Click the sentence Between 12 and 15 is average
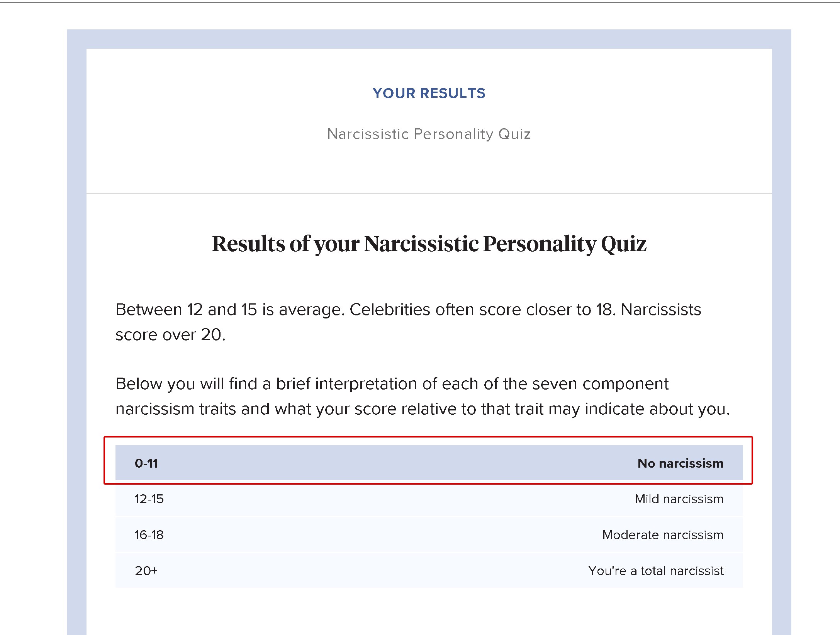 tap(230, 310)
